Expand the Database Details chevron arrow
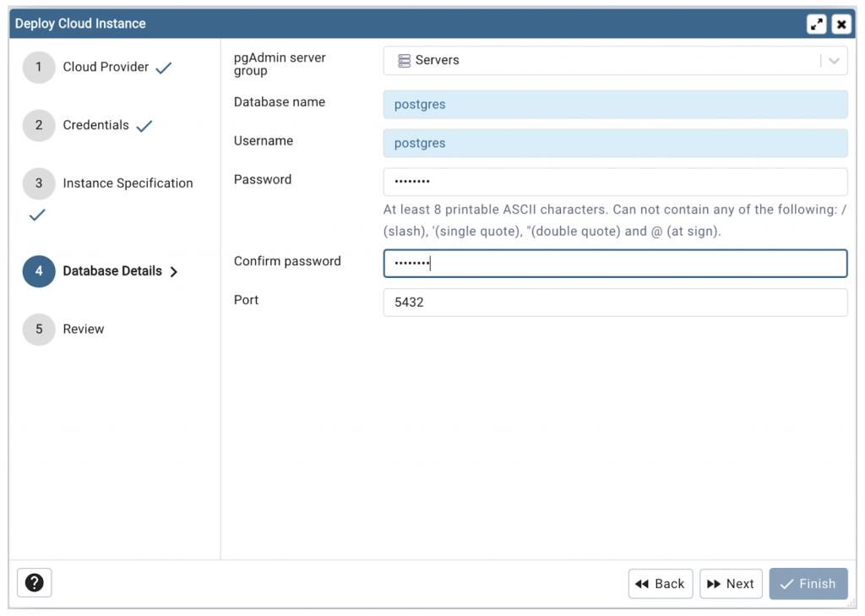 pos(175,272)
